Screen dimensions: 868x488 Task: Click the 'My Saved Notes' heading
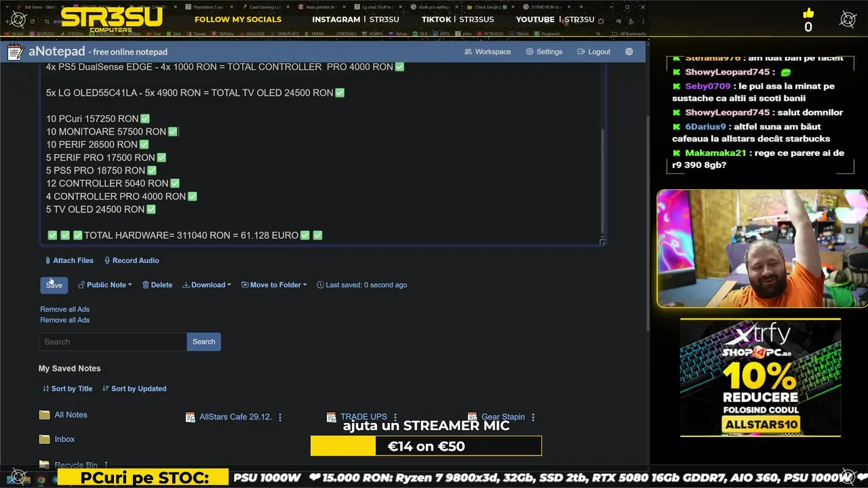tap(69, 368)
